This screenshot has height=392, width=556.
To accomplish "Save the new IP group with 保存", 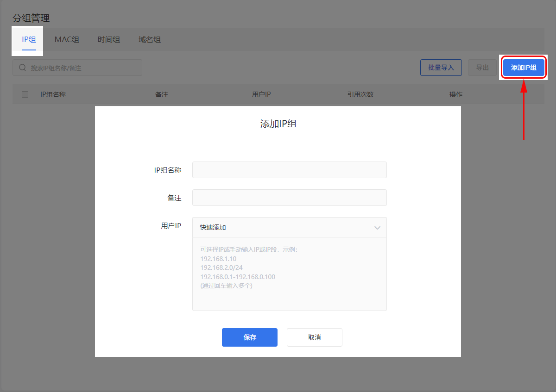I will (250, 337).
